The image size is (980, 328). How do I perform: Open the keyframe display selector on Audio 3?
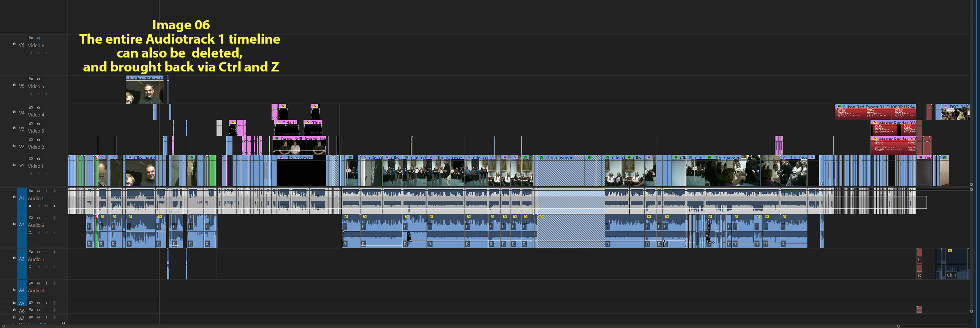coord(30,267)
